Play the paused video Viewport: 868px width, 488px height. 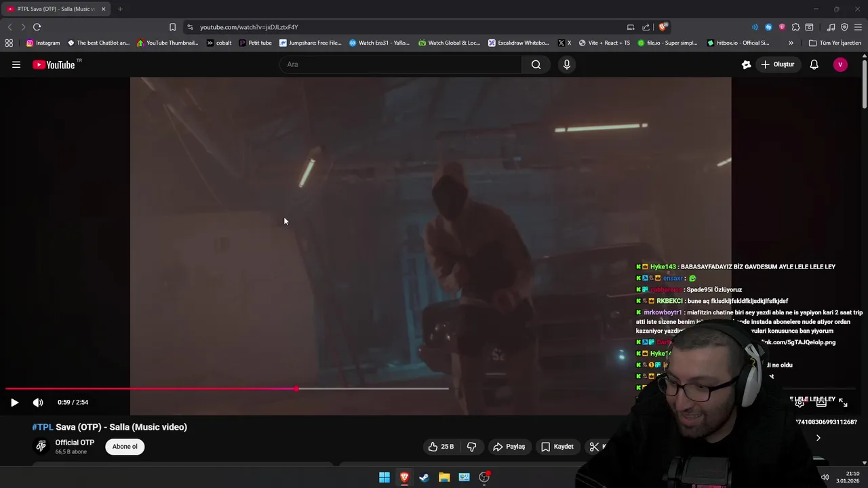tap(14, 402)
